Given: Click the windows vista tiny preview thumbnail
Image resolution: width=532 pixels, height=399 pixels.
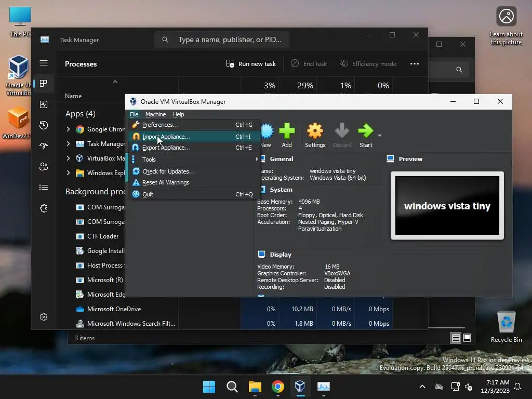Looking at the screenshot, I should (447, 206).
